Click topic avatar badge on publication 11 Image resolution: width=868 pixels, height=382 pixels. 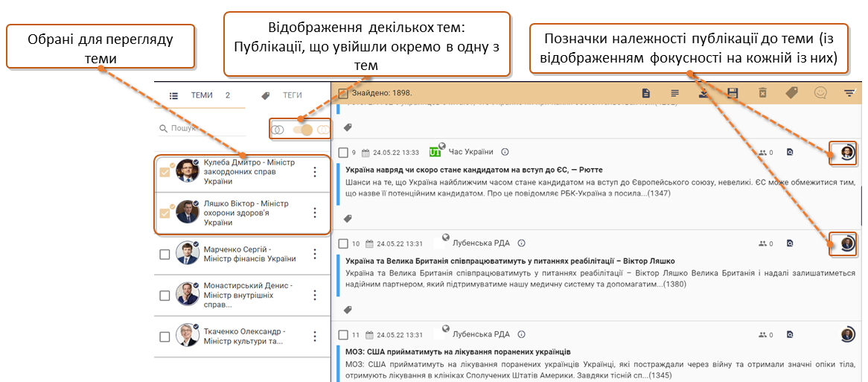(847, 334)
